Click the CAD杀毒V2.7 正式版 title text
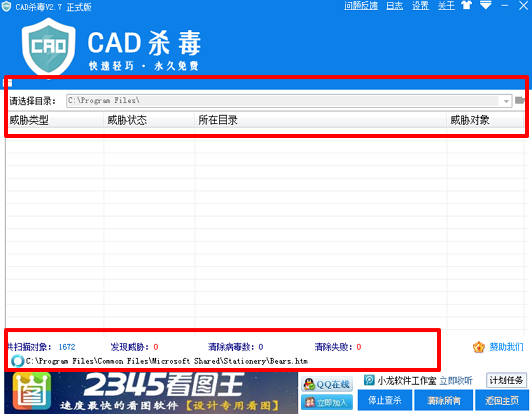 tap(53, 7)
